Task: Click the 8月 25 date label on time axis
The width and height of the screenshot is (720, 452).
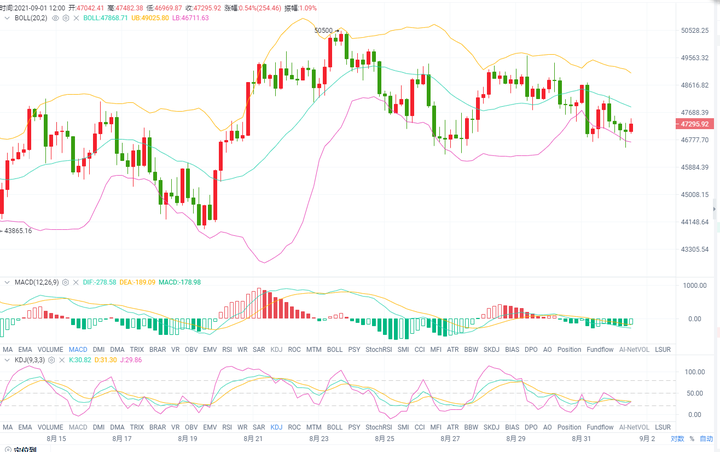Action: [384, 439]
